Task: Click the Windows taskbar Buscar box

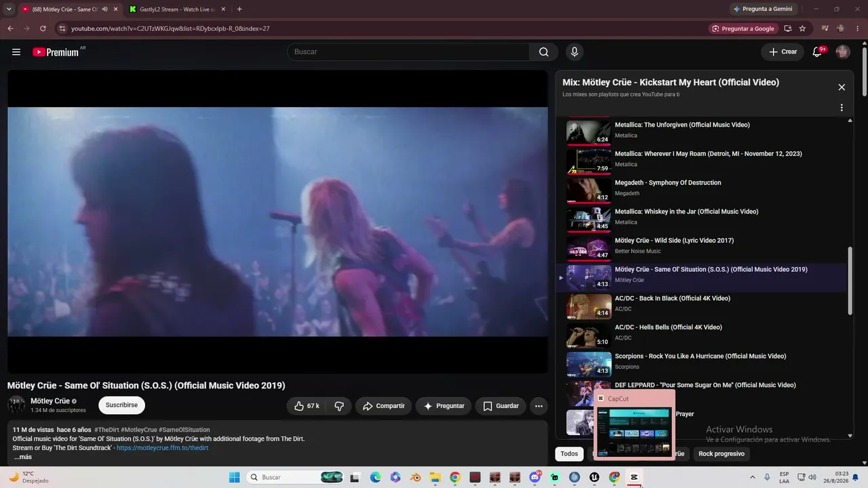Action: pos(296,477)
